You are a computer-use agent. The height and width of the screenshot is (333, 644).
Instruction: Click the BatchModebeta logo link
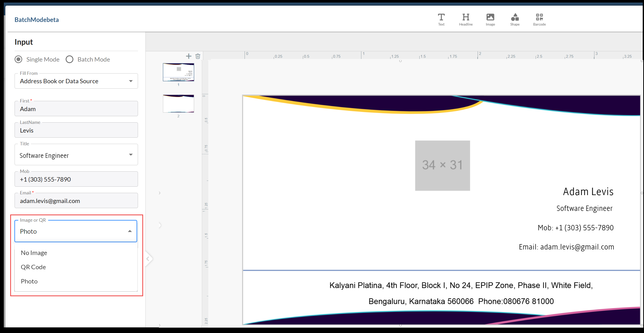tap(37, 20)
